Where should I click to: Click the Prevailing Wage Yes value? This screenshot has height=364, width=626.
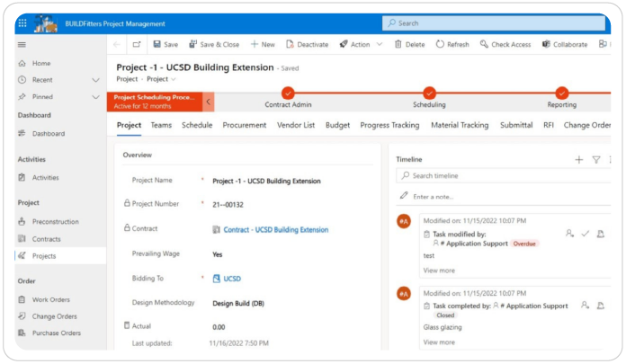click(217, 254)
